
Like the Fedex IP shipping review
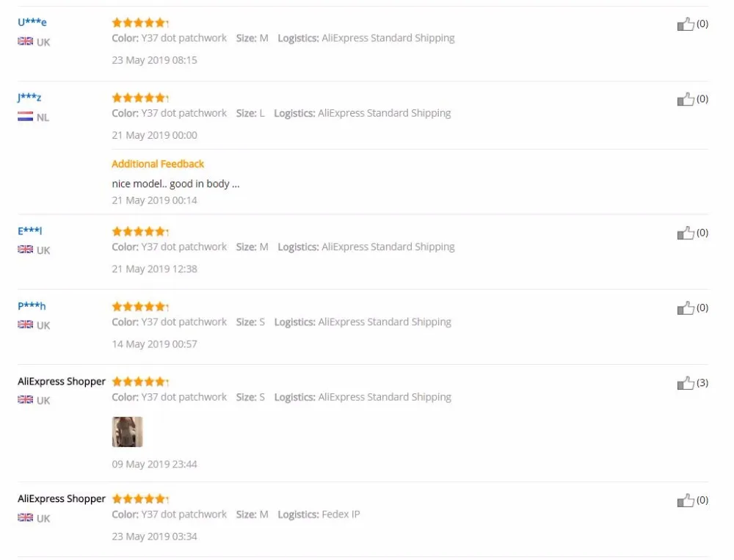pos(686,500)
